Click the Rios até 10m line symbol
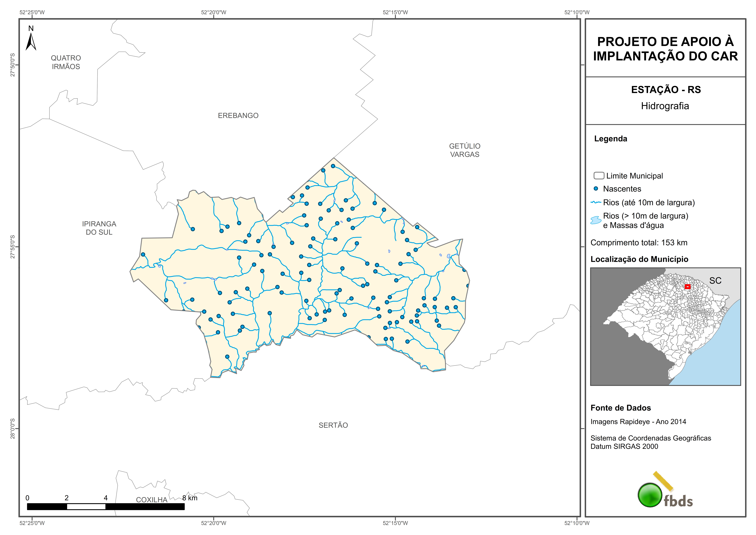Image resolution: width=756 pixels, height=535 pixels. [596, 202]
